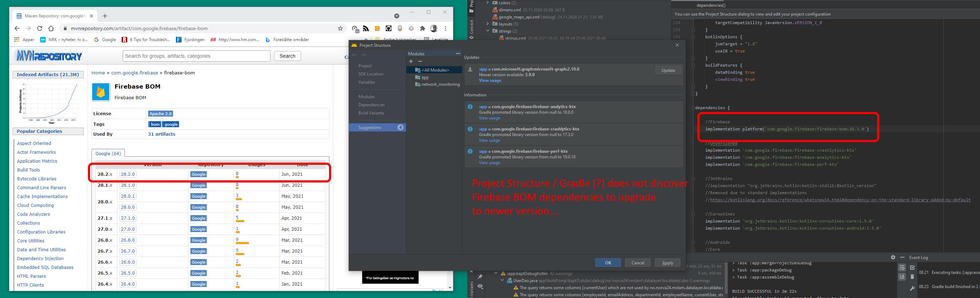Screen dimensions: 980x298
Task: Bookmark page with star icon
Action: 340,28
